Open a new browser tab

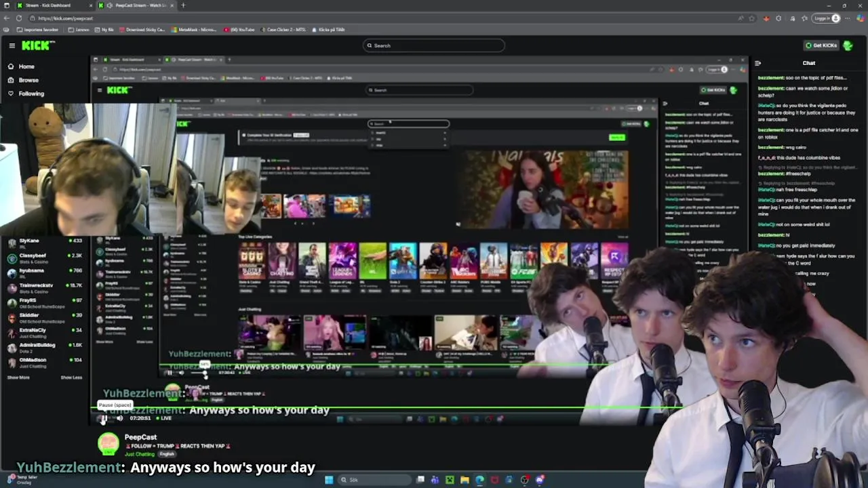[183, 5]
